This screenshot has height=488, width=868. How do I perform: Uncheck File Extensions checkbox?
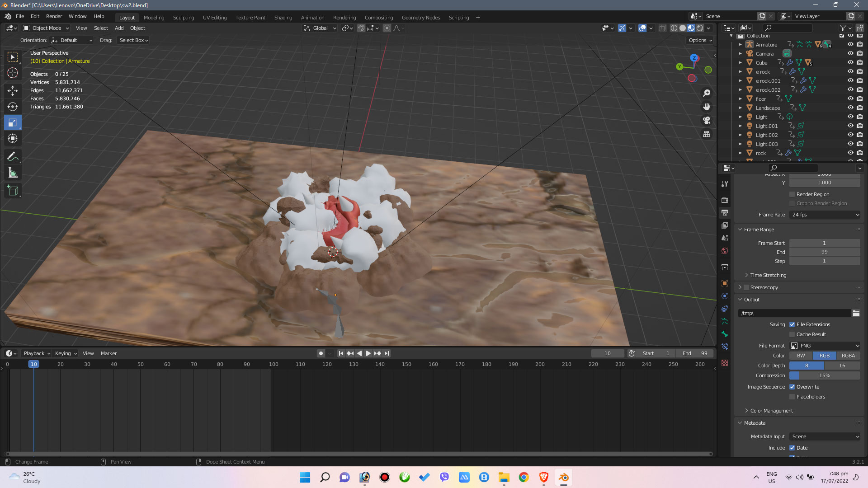[x=792, y=324]
